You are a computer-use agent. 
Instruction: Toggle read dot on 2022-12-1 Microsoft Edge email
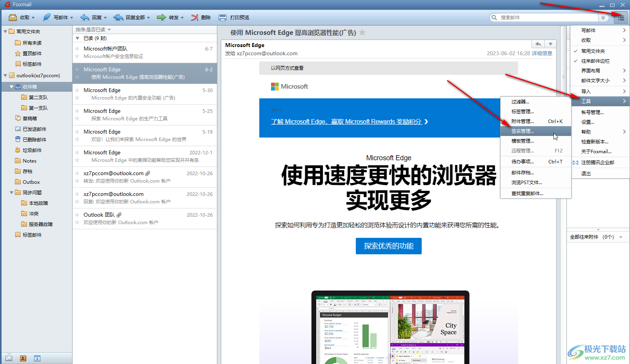click(x=77, y=153)
